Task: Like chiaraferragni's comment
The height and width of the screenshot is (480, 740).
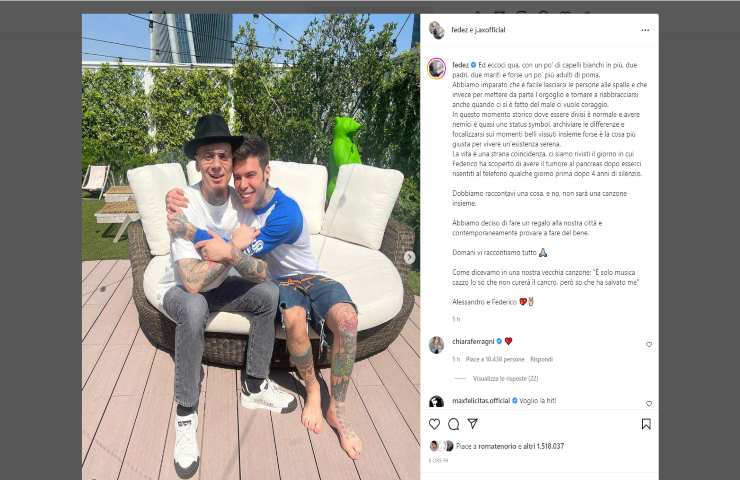Action: click(649, 345)
